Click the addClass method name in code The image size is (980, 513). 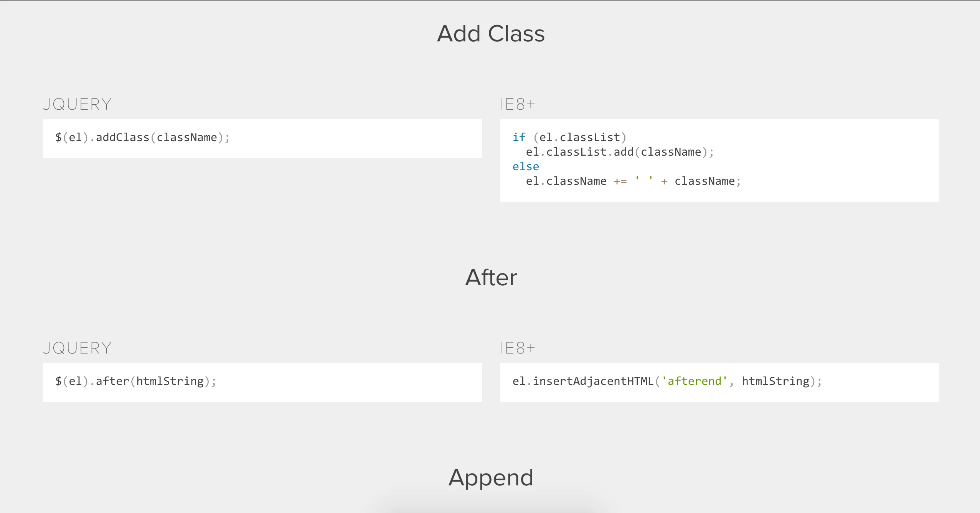click(122, 137)
